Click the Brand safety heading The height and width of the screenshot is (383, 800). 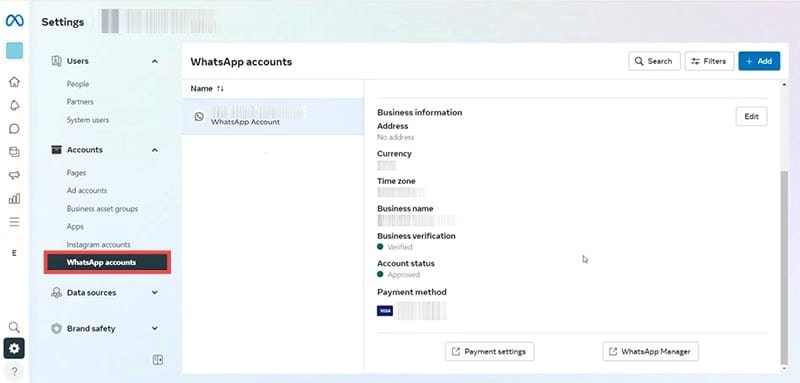click(x=91, y=329)
